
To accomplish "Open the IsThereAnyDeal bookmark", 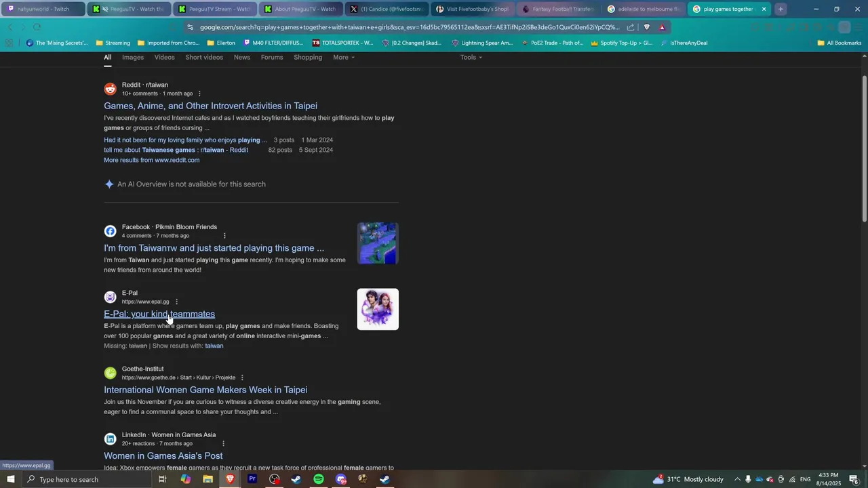I will 684,43.
